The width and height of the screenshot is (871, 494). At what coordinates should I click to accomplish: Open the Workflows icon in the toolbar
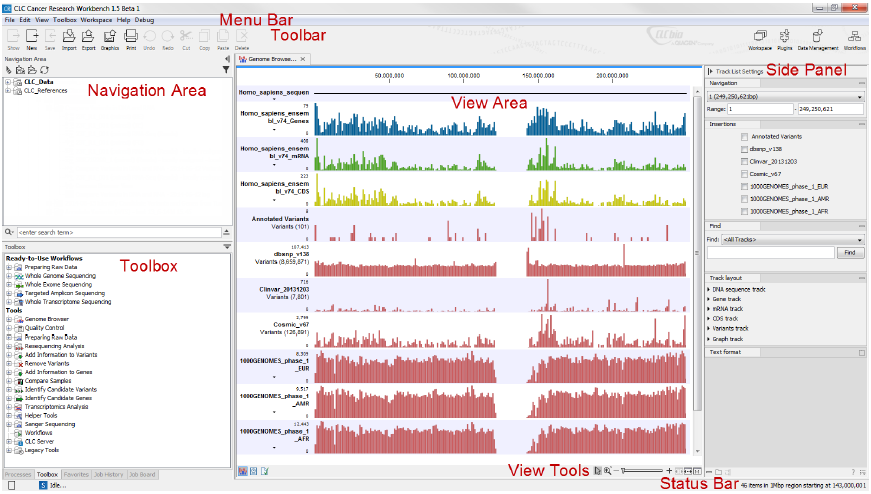coord(854,37)
